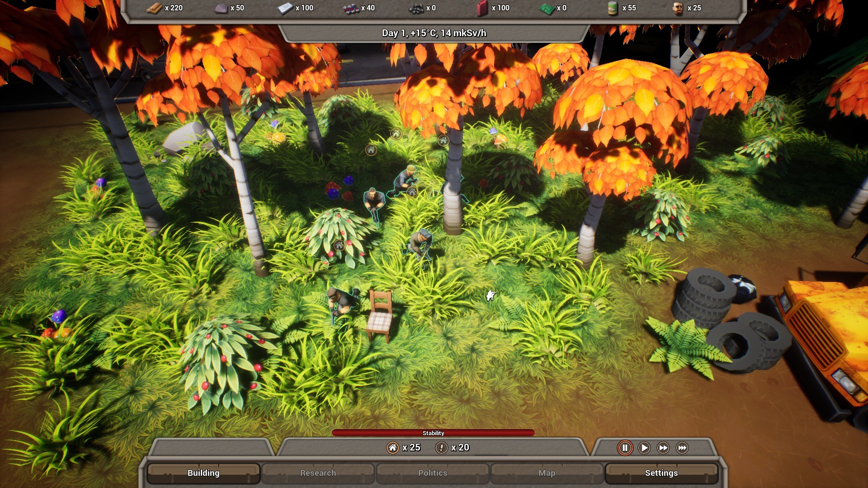Click the exclamation alert counter icon
This screenshot has height=488, width=868.
441,447
